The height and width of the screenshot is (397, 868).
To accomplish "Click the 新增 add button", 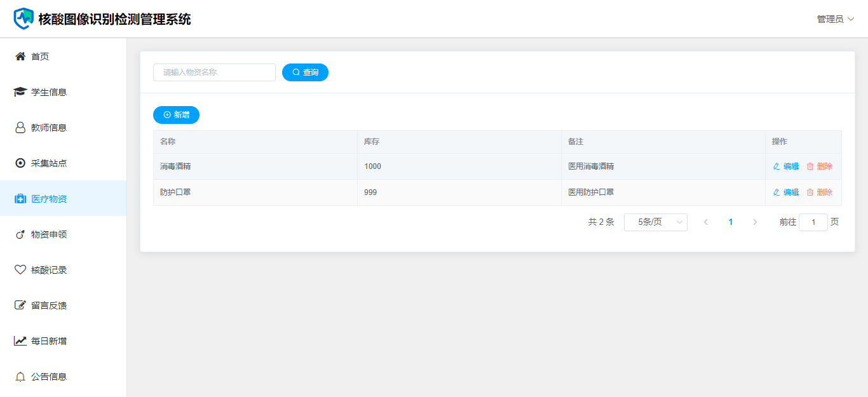I will coord(176,115).
